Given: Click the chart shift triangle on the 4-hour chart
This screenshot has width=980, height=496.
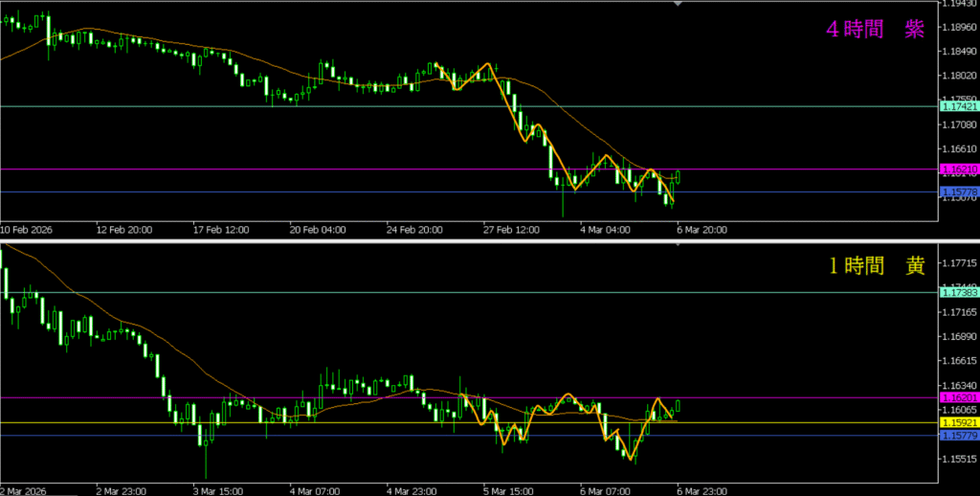Looking at the screenshot, I should [679, 5].
